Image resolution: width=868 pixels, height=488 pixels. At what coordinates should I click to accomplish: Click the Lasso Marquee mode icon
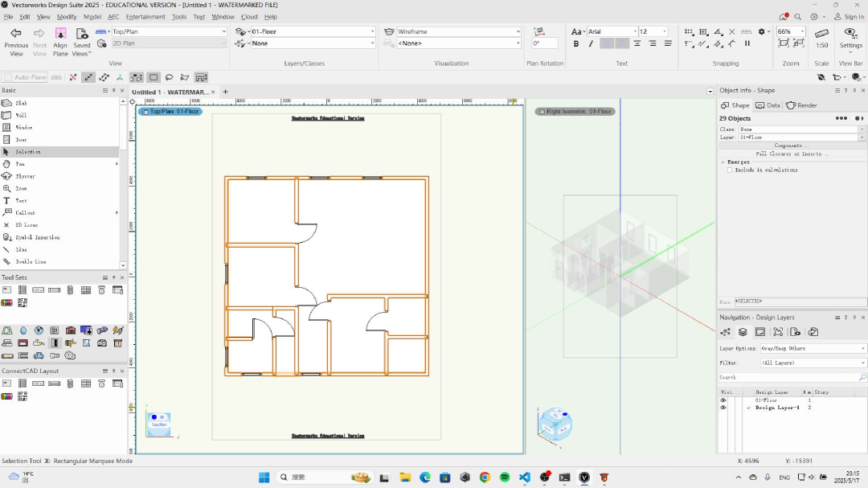[x=169, y=77]
